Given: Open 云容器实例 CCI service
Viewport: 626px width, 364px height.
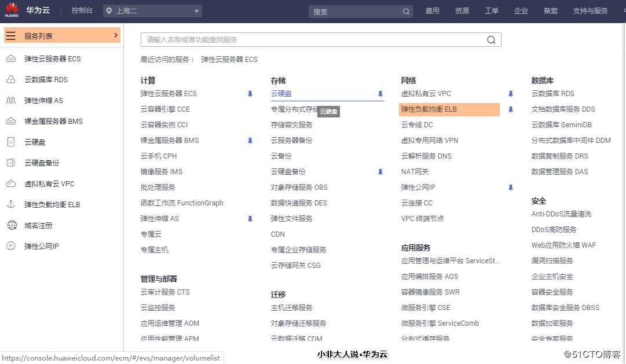Looking at the screenshot, I should point(164,125).
